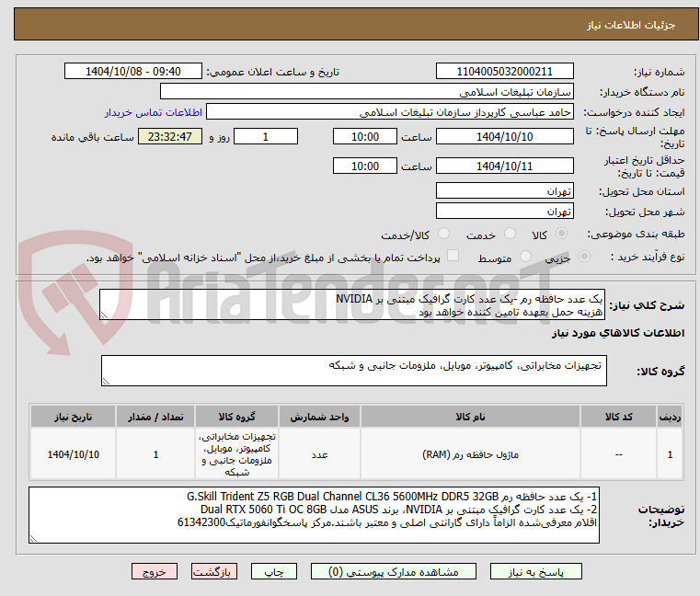Click the سازمان تبلیغات اسلامی buyer name field
The image size is (700, 596).
366,92
